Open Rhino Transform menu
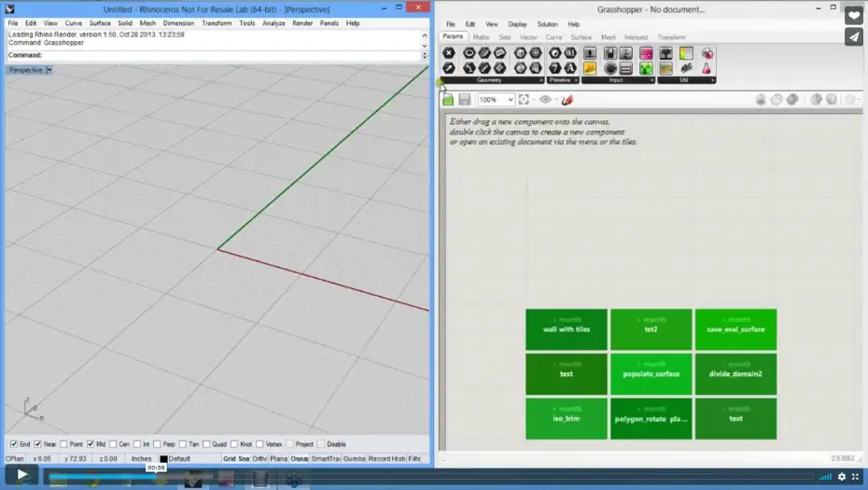The image size is (868, 490). (x=217, y=23)
